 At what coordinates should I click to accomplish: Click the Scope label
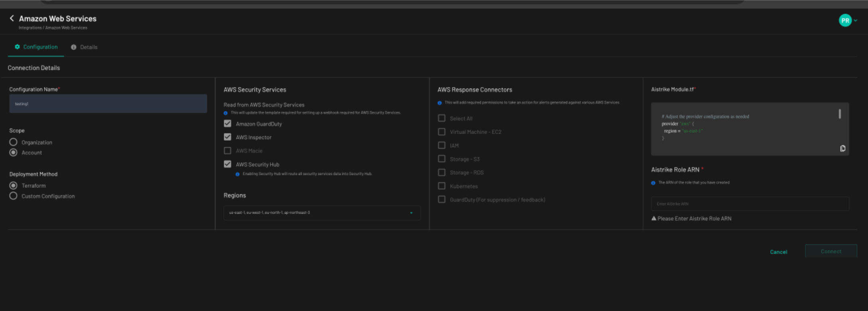[17, 131]
